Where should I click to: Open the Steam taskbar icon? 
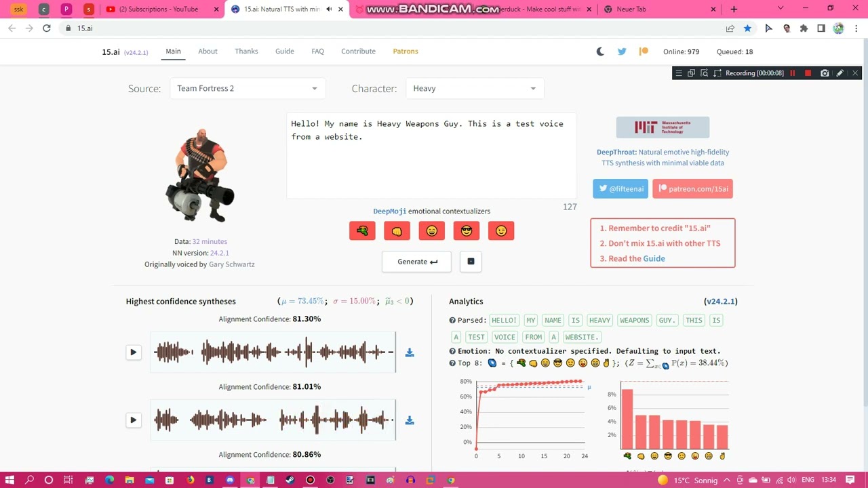[x=290, y=481]
